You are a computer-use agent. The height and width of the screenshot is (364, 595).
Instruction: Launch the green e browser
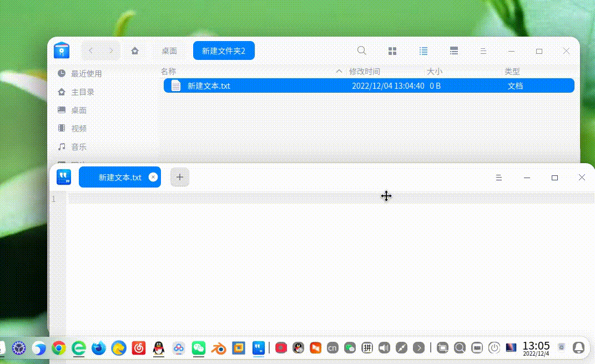coord(79,348)
